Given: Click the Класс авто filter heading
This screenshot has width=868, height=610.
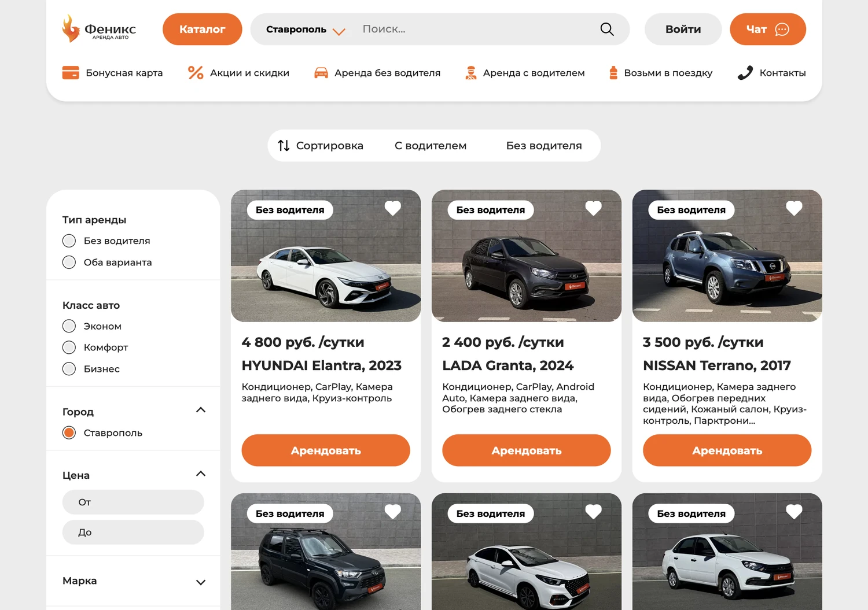Looking at the screenshot, I should coord(91,305).
